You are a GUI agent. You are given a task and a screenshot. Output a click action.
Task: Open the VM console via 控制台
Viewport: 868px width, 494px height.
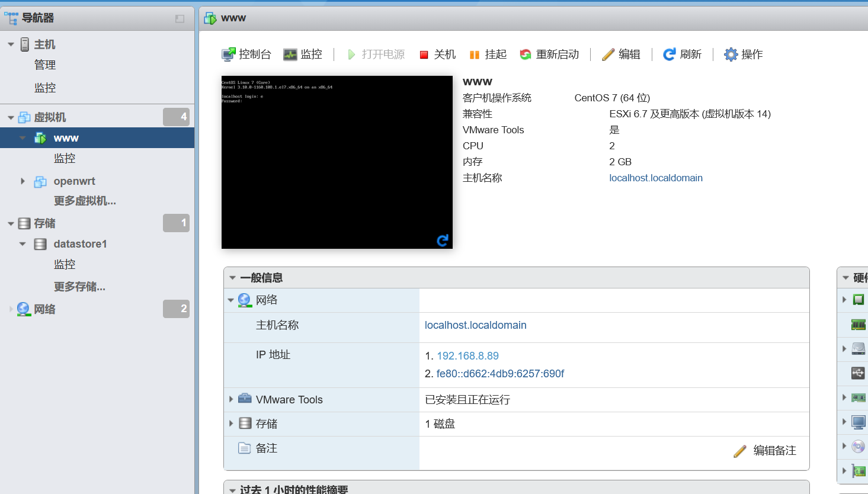coord(246,54)
